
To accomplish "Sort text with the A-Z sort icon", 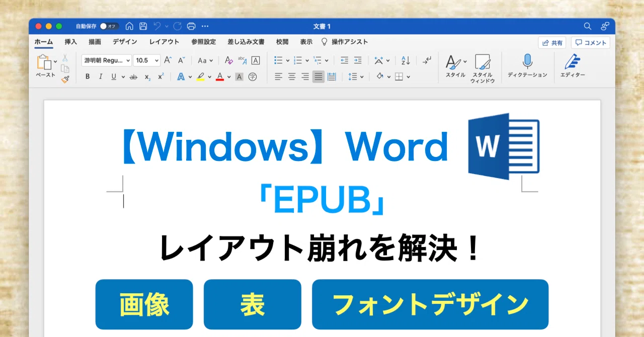I will (x=406, y=60).
